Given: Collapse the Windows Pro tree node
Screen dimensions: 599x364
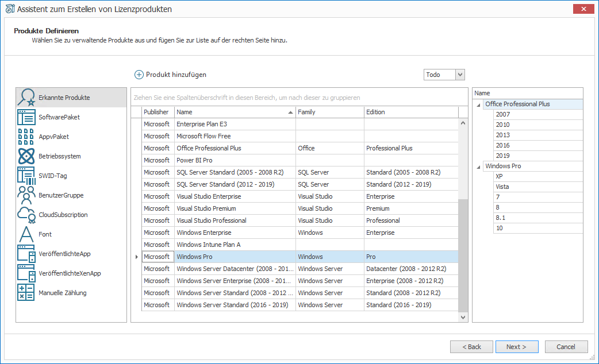Looking at the screenshot, I should point(478,166).
